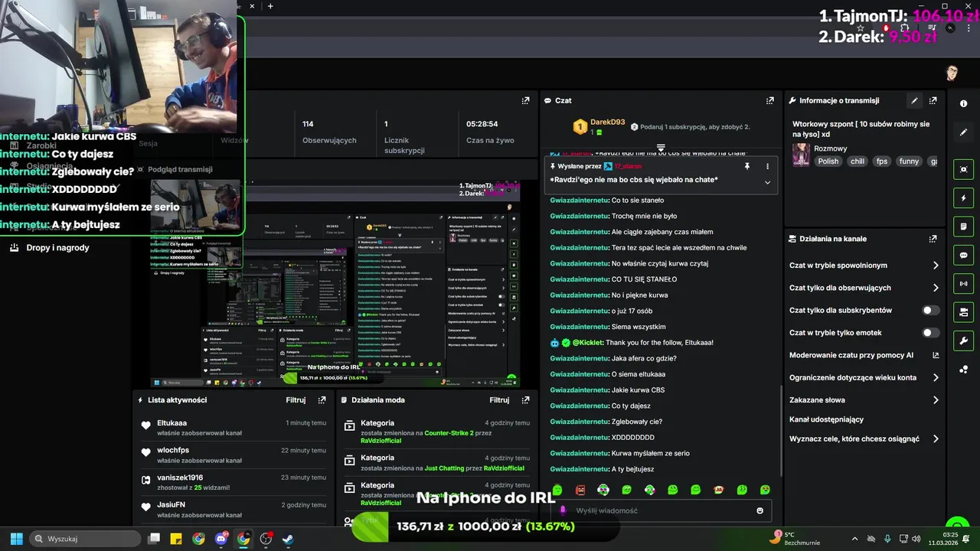Viewport: 980px width, 551px height.
Task: Open the emoji picker in chat input
Action: [x=759, y=510]
